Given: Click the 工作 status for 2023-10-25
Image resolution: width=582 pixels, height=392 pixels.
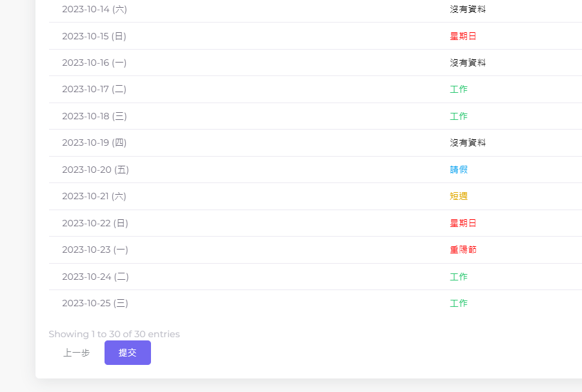Looking at the screenshot, I should click(458, 304).
